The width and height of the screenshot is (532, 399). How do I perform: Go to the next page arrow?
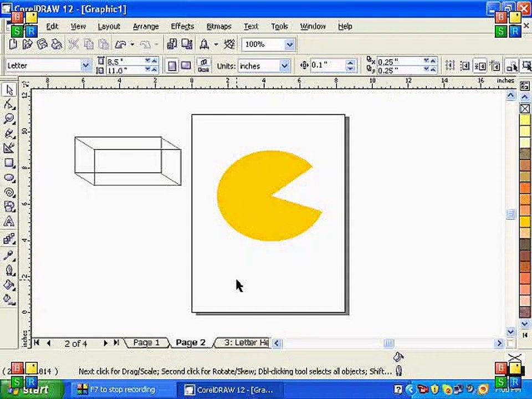pos(105,343)
